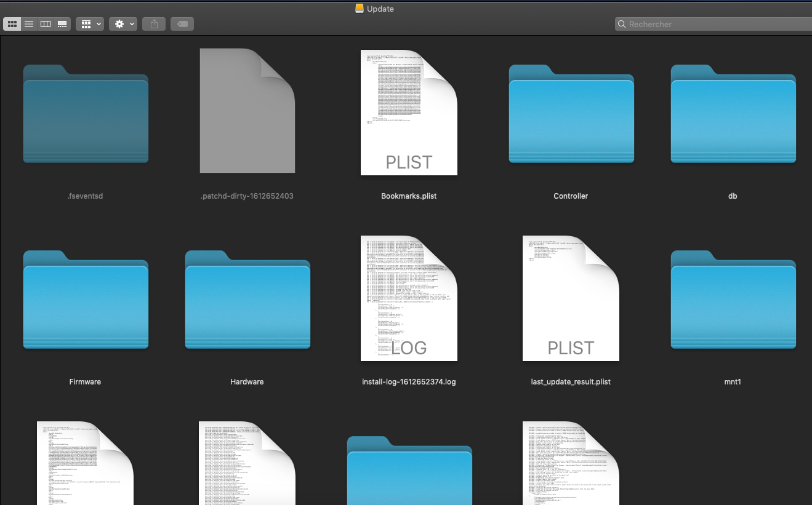
Task: Click the Update folder proxy icon in title
Action: tap(360, 9)
